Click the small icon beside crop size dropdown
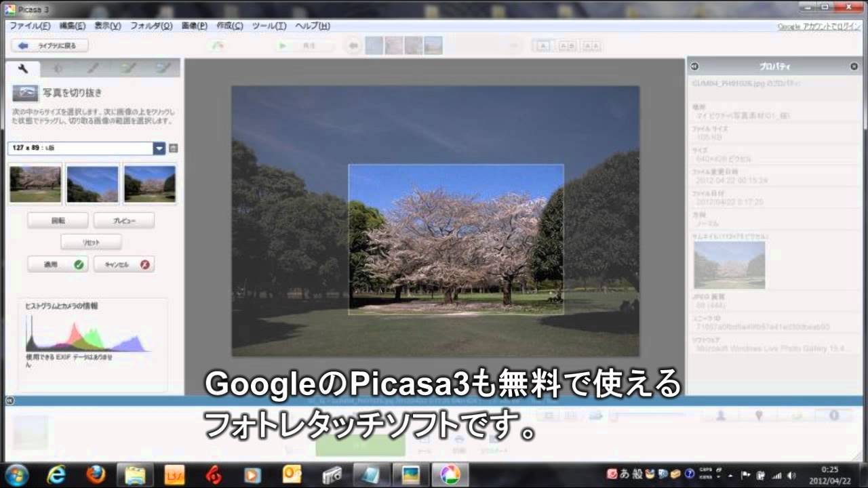The height and width of the screenshot is (488, 868). click(x=173, y=148)
